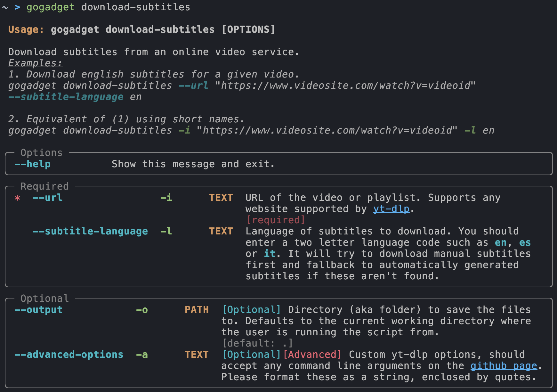Image resolution: width=557 pixels, height=392 pixels.
Task: Click the --url flag in example 1
Action: point(194,86)
